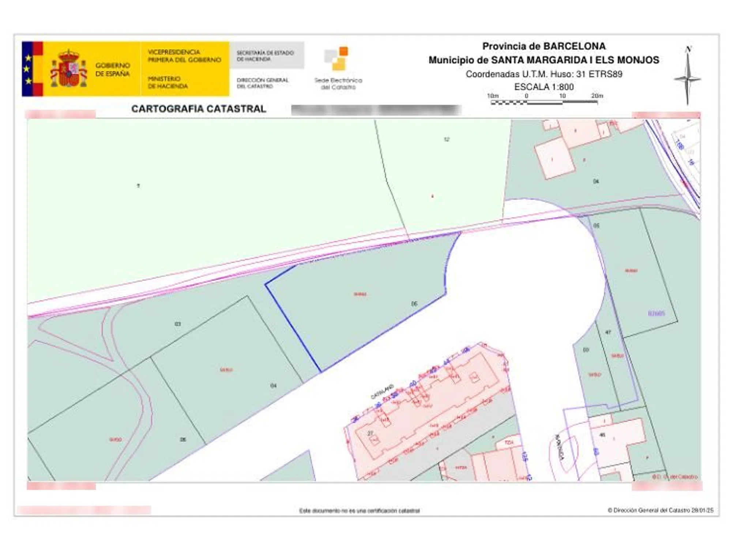The width and height of the screenshot is (756, 549).
Task: Click the ESCALA 1:800 text
Action: (544, 87)
